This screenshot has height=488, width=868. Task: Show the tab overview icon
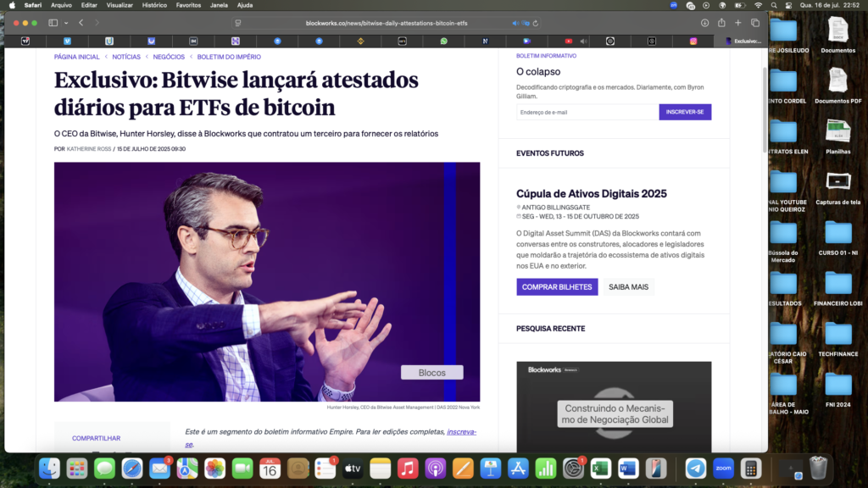click(x=755, y=23)
